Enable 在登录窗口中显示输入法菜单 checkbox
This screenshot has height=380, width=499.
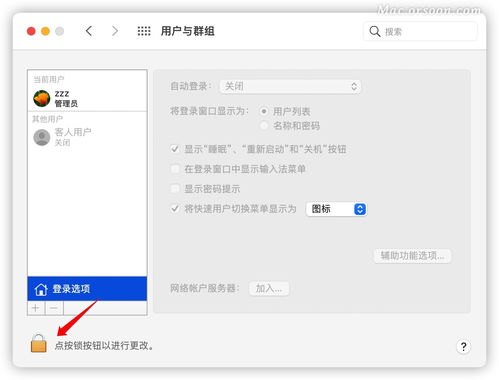point(175,169)
